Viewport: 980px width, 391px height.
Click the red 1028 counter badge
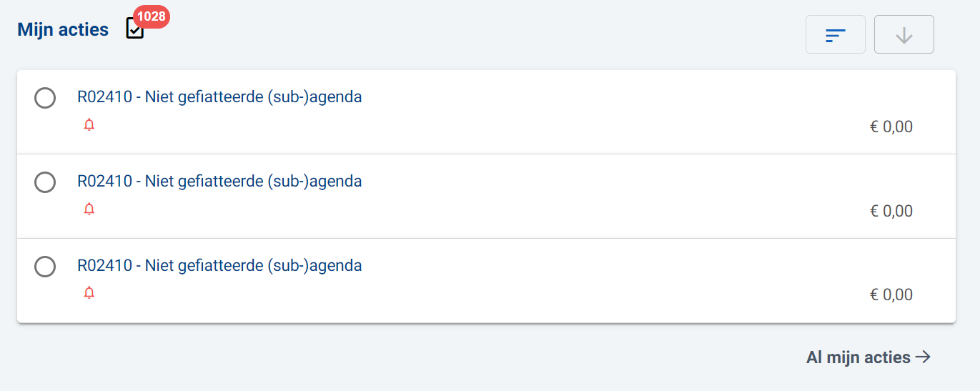(x=151, y=16)
